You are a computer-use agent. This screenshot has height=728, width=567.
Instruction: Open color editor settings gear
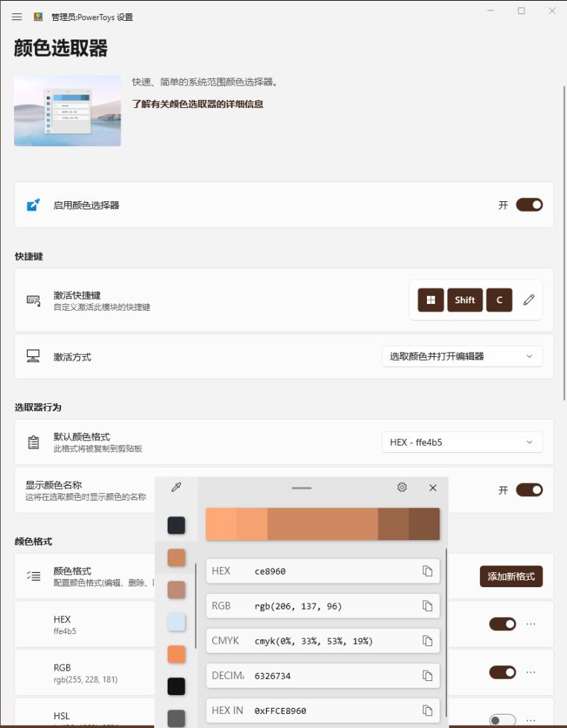point(402,487)
